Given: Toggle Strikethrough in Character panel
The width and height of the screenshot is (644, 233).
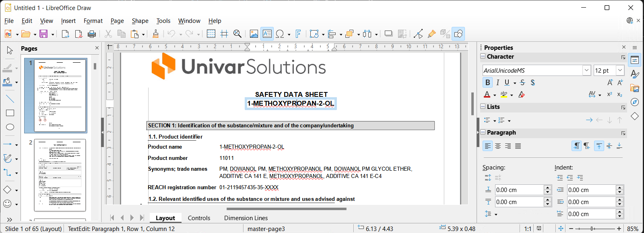Looking at the screenshot, I should (x=522, y=82).
